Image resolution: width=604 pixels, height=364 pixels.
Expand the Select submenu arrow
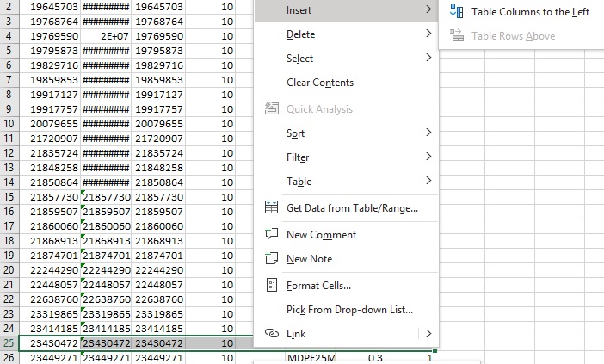coord(428,58)
